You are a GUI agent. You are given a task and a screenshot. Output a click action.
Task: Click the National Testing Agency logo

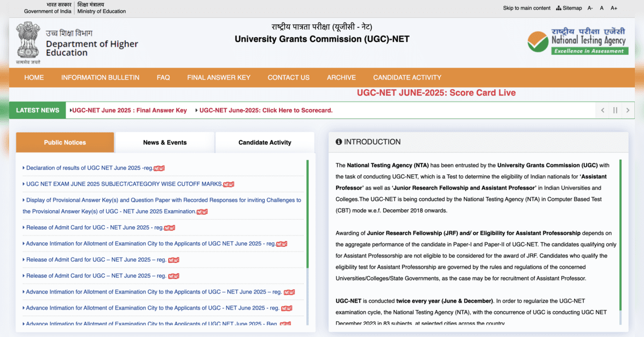577,41
